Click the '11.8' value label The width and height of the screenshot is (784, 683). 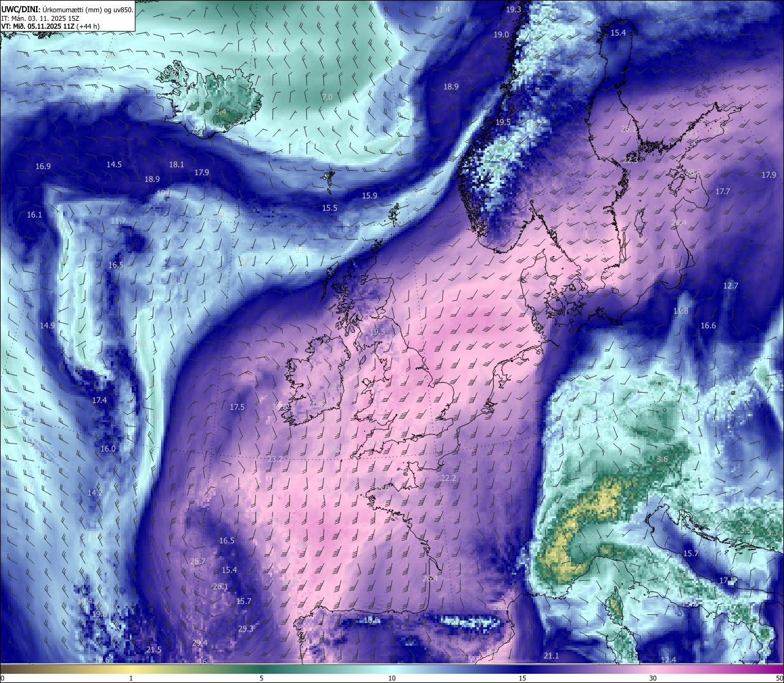680,311
